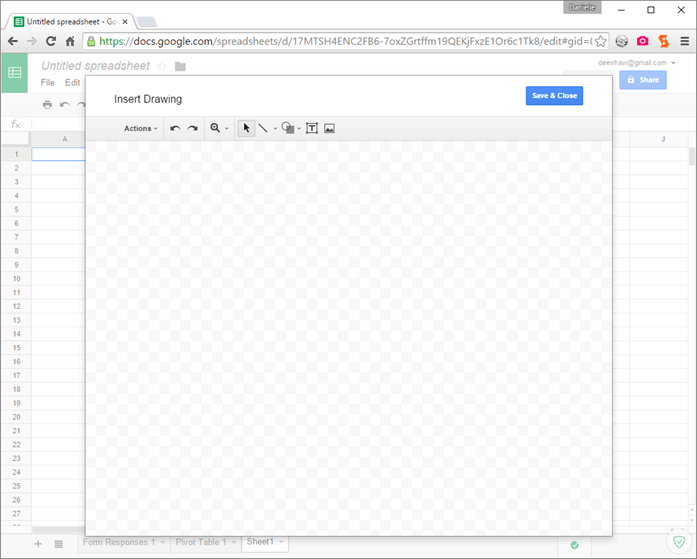Click the browser address bar

click(340, 41)
